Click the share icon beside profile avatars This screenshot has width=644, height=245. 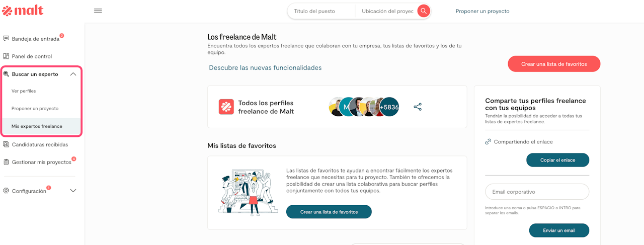coord(418,107)
